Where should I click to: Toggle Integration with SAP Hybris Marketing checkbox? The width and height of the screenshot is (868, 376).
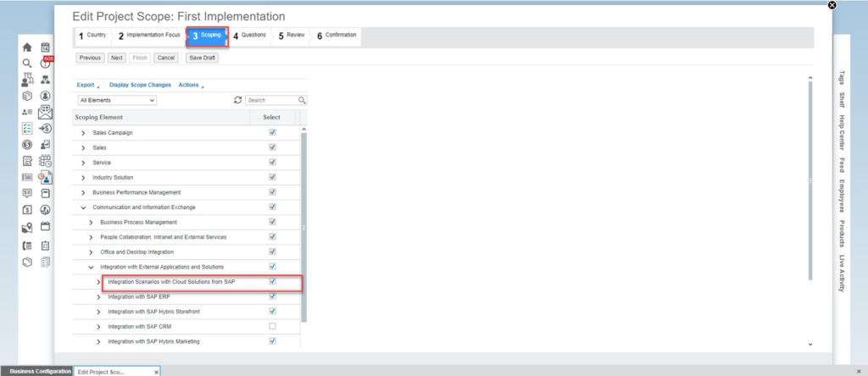click(272, 341)
